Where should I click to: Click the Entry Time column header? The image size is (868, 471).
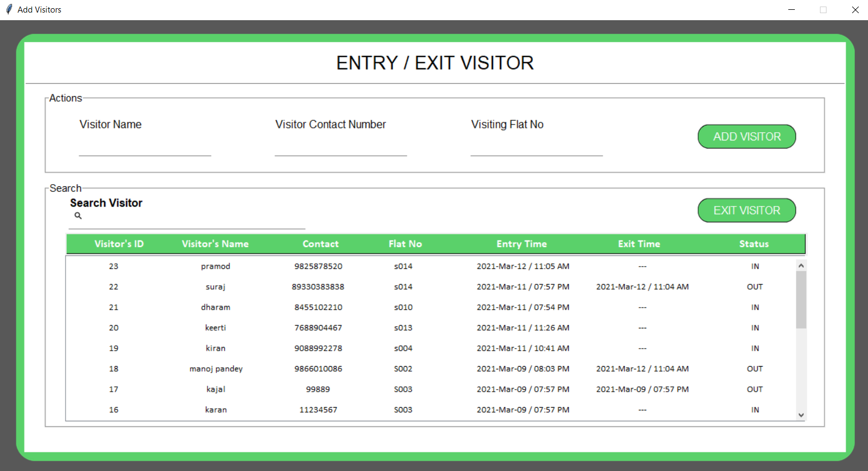point(521,244)
